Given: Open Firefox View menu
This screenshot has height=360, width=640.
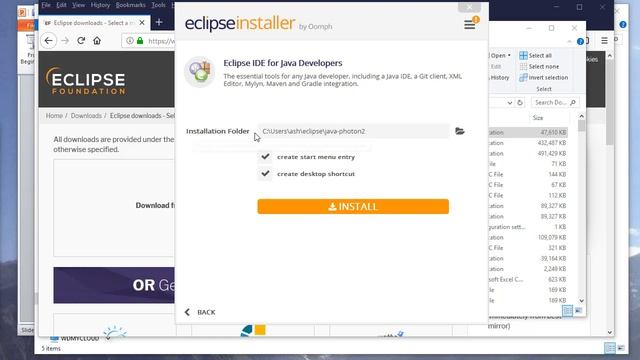Looking at the screenshot, I should [78, 5].
